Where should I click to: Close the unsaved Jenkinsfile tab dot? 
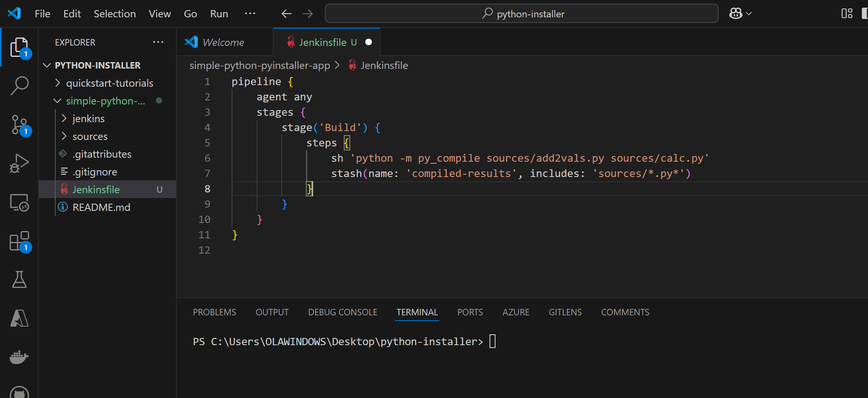point(368,42)
